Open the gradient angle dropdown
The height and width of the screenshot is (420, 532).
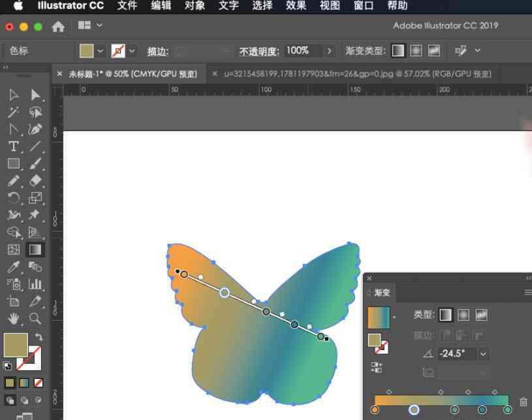(x=483, y=353)
